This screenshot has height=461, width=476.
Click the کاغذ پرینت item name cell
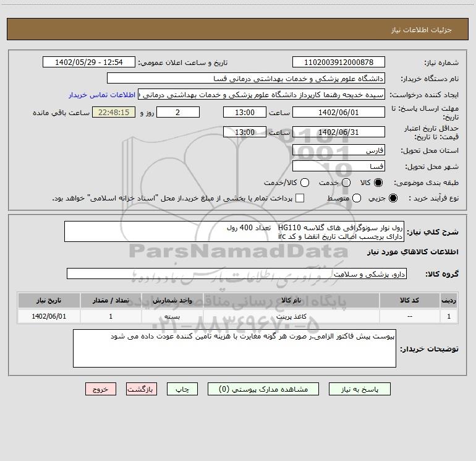[x=291, y=316]
